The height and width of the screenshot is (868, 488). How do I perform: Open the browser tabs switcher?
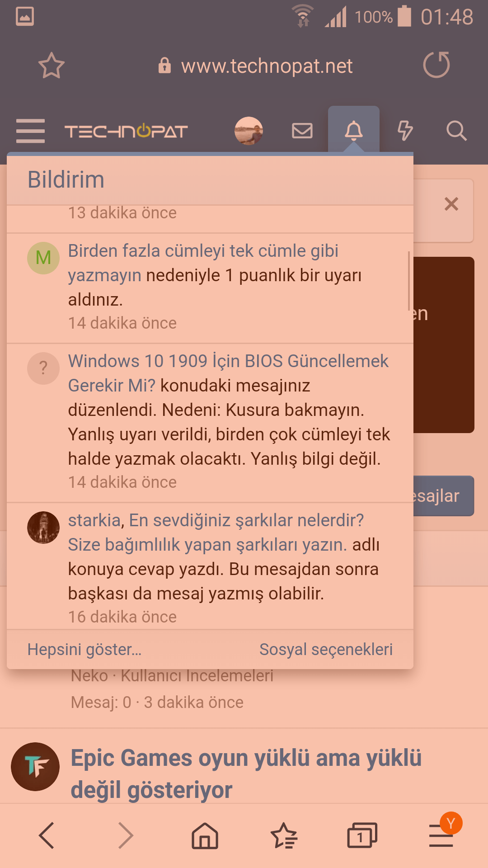pyautogui.click(x=362, y=835)
